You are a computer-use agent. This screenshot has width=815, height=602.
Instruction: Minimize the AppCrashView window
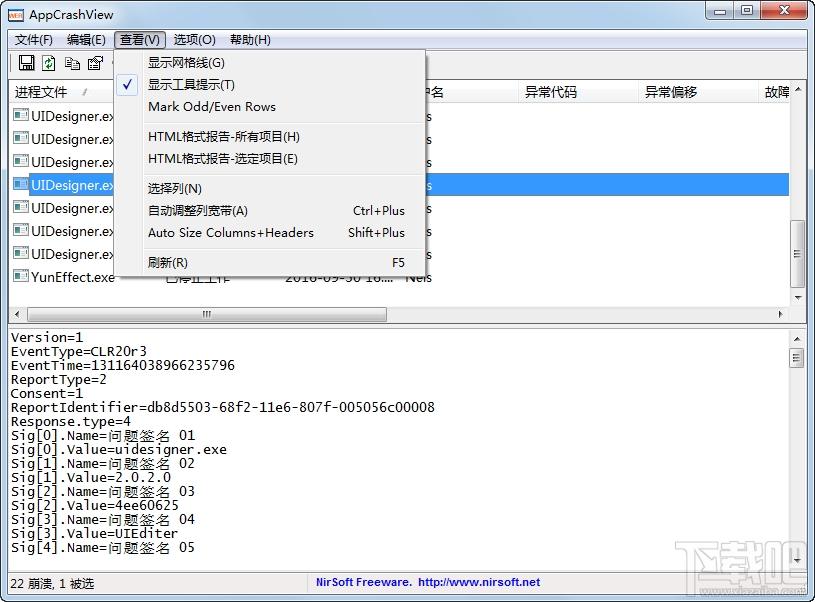point(720,11)
